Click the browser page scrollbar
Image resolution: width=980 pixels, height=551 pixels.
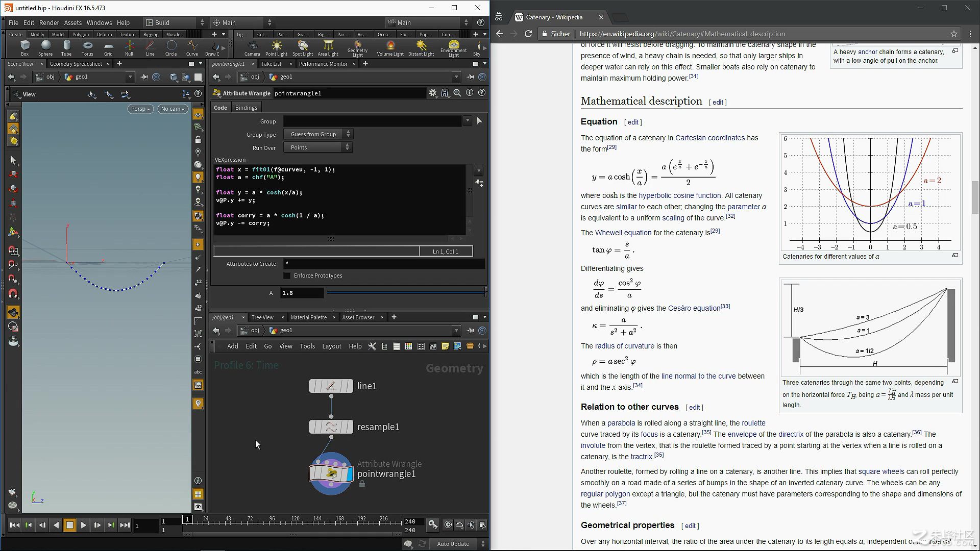click(975, 197)
